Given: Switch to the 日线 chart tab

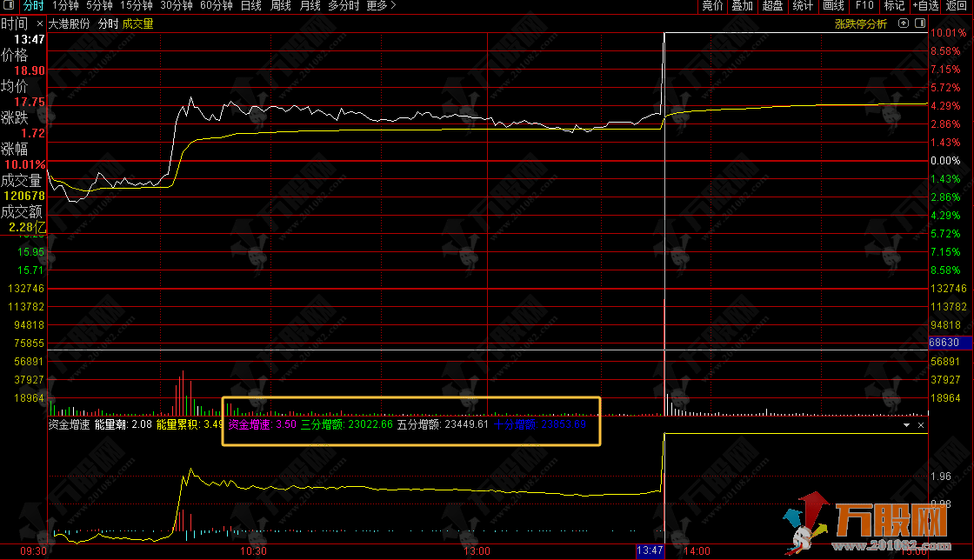Looking at the screenshot, I should click(x=250, y=6).
